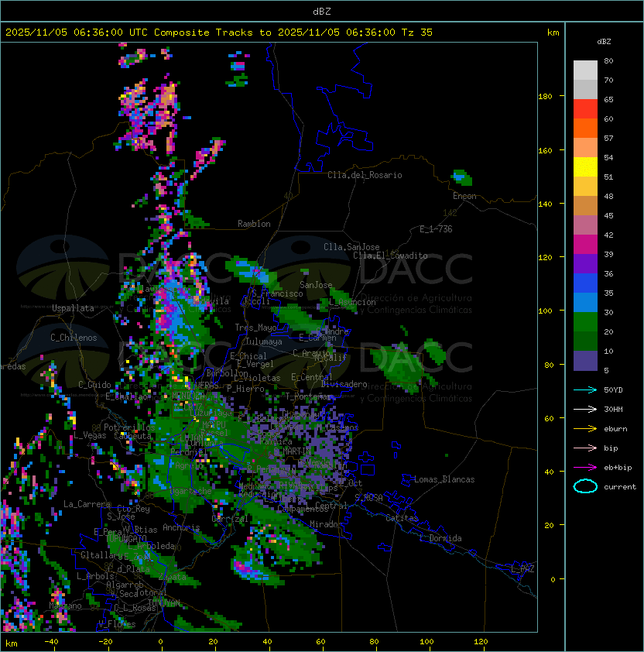The image size is (644, 652).
Task: Click the '54' value in dBZ legend
Action: click(608, 158)
